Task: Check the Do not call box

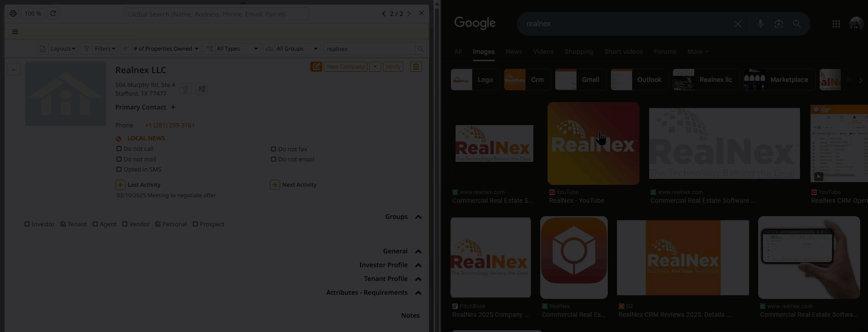Action: pyautogui.click(x=119, y=149)
